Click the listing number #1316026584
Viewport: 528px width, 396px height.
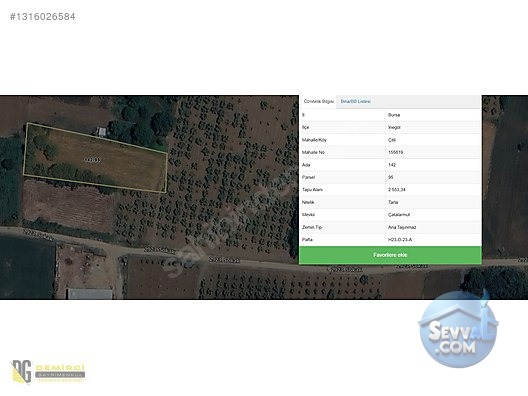click(43, 16)
